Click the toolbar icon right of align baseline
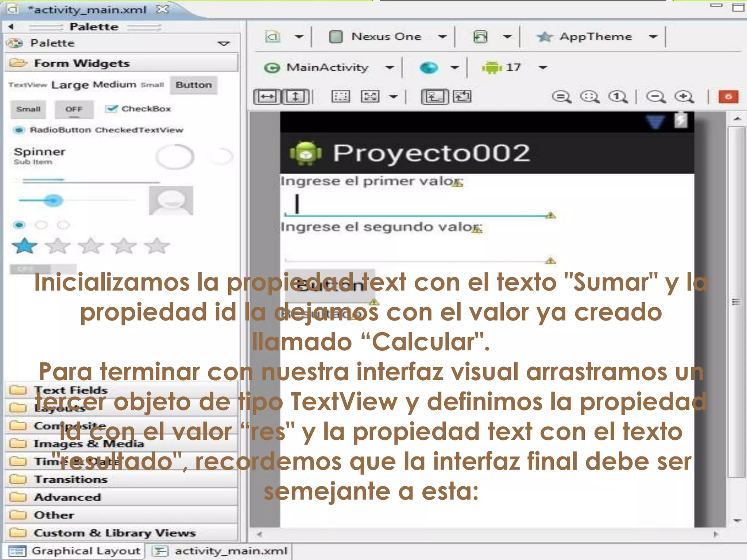 tap(462, 97)
